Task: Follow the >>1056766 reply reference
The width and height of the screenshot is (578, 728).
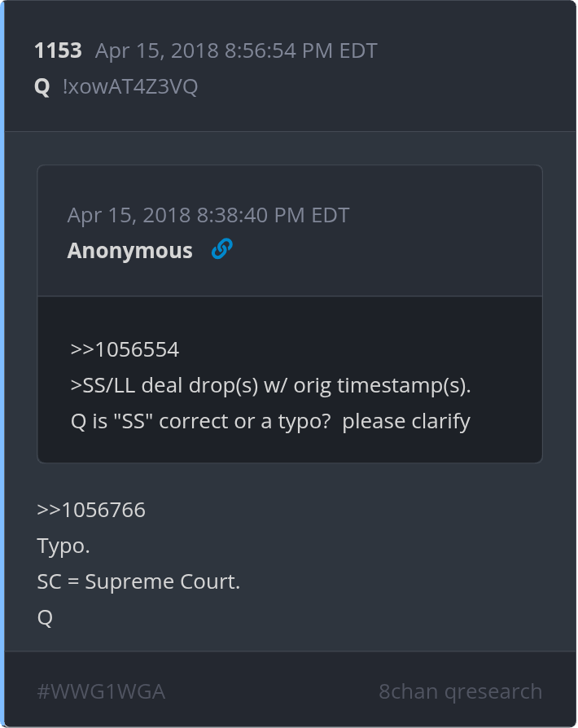Action: 91,511
